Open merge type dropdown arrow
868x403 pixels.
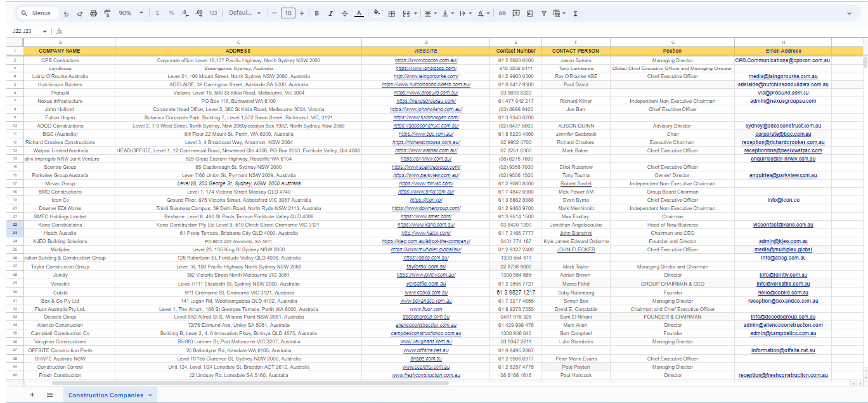point(415,13)
